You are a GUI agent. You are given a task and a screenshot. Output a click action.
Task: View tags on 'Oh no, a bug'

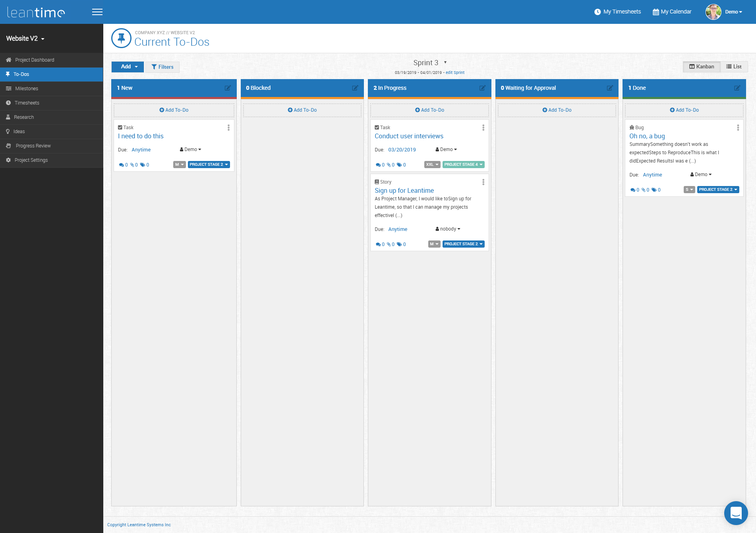click(x=656, y=190)
